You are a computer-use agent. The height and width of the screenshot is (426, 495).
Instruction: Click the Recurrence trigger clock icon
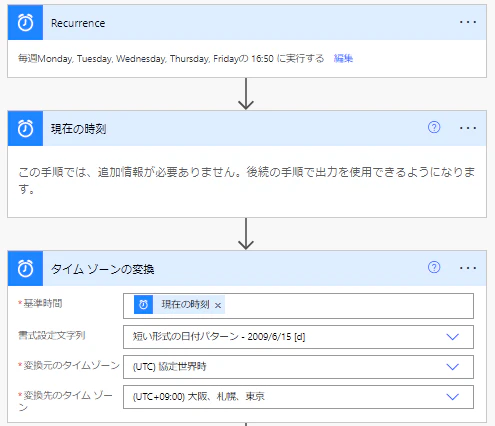(25, 23)
